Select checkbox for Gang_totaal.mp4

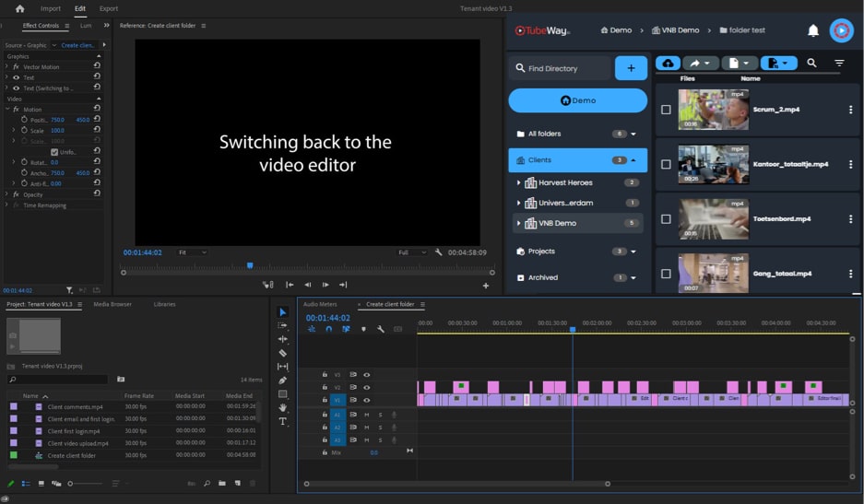tap(666, 274)
